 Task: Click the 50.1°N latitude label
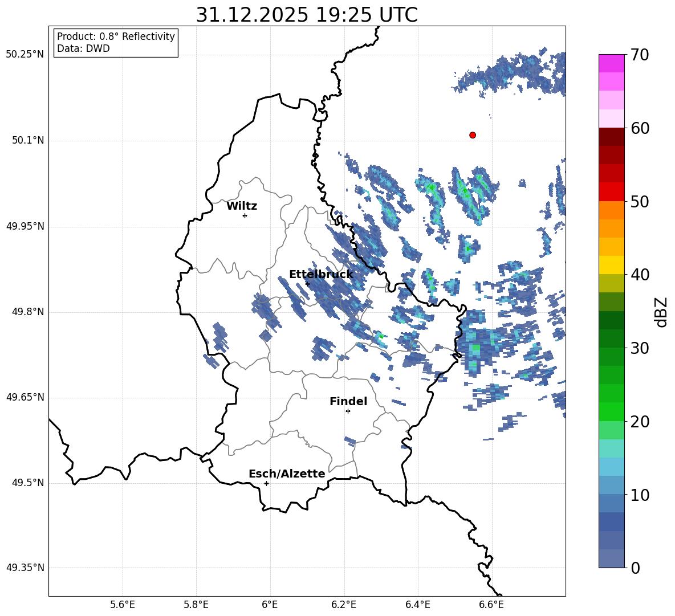pos(27,141)
